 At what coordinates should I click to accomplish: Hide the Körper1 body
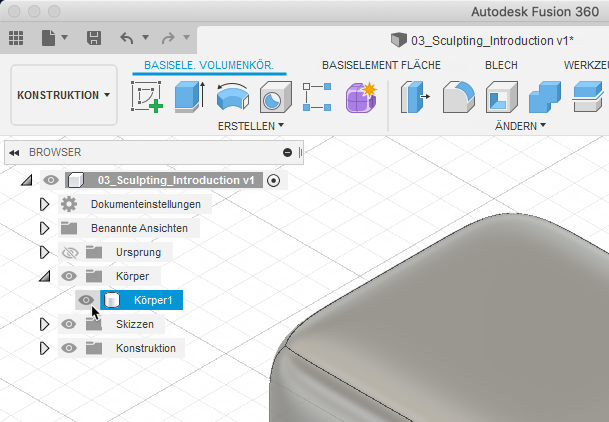coord(86,300)
